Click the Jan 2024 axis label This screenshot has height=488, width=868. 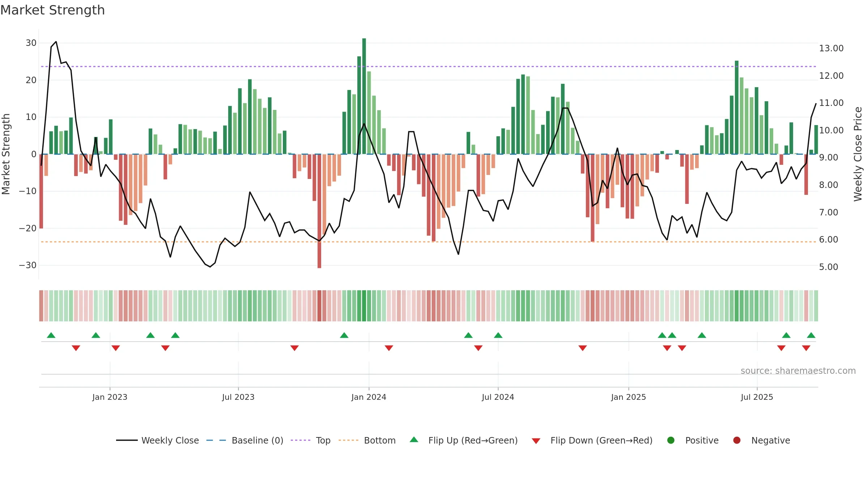pyautogui.click(x=369, y=397)
